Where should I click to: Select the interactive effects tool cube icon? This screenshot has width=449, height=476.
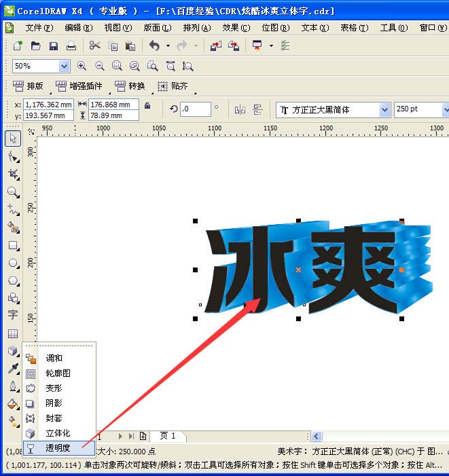13,351
